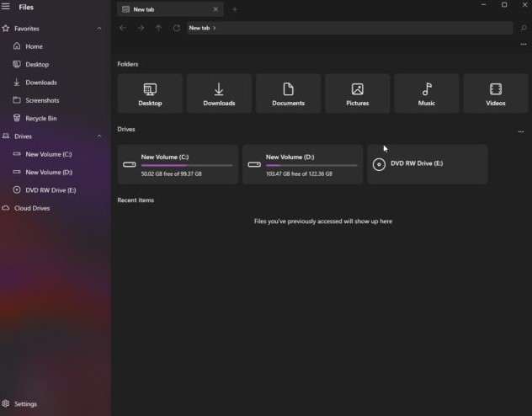Open the Drives section more options ellipsis
Screen dimensions: 532x416
click(521, 131)
